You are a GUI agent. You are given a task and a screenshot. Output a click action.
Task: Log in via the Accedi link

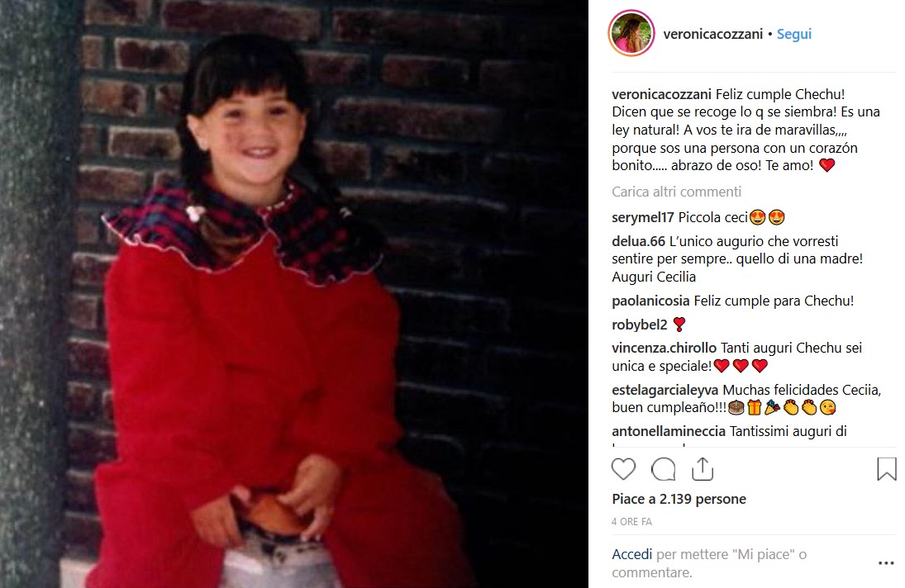point(632,554)
